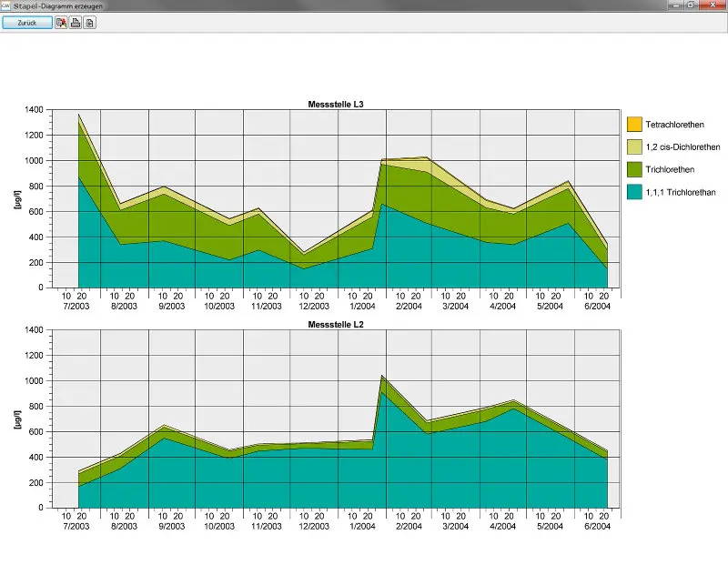728x565 pixels.
Task: Click the 9/2003 axis label under the L2 chart
Action: pos(171,527)
